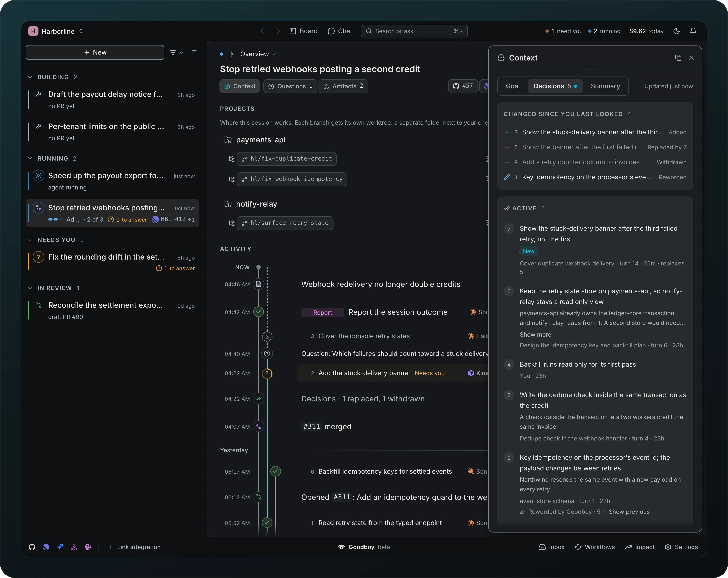Click the Linear integration icon in footer
The image size is (728, 578).
46,547
